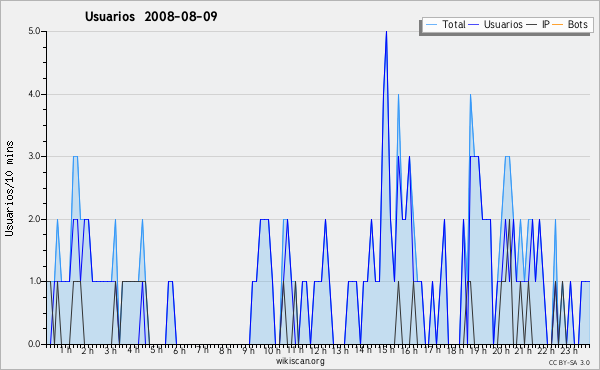Image resolution: width=600 pixels, height=370 pixels.
Task: Click the '2 h' x-axis label
Action: pyautogui.click(x=88, y=350)
